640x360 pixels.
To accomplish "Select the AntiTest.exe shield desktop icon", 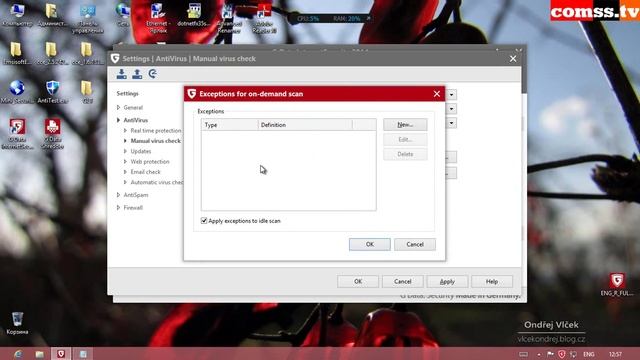I will [x=53, y=92].
